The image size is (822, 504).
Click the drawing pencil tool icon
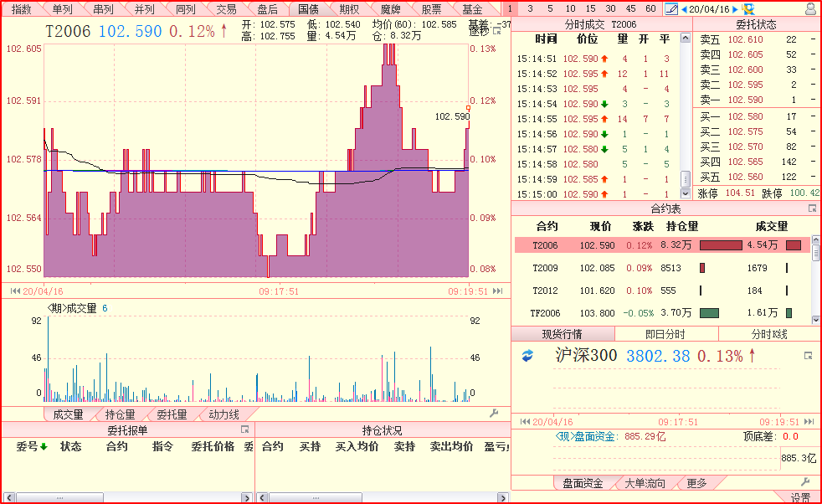[x=670, y=9]
